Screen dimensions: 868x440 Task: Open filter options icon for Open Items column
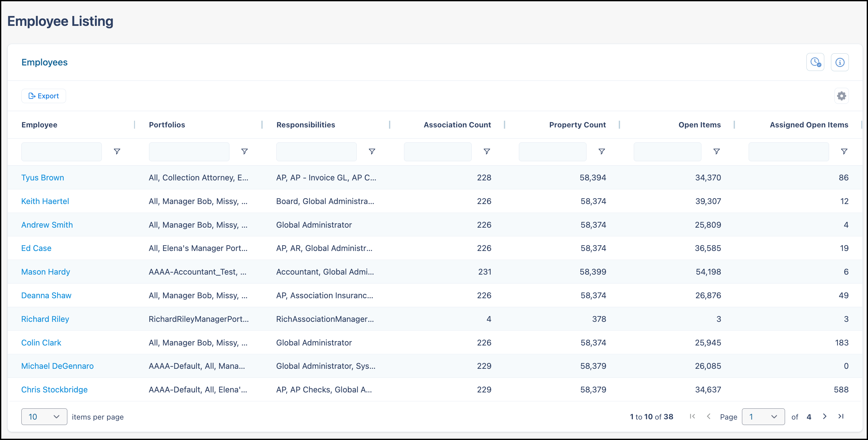click(x=717, y=151)
